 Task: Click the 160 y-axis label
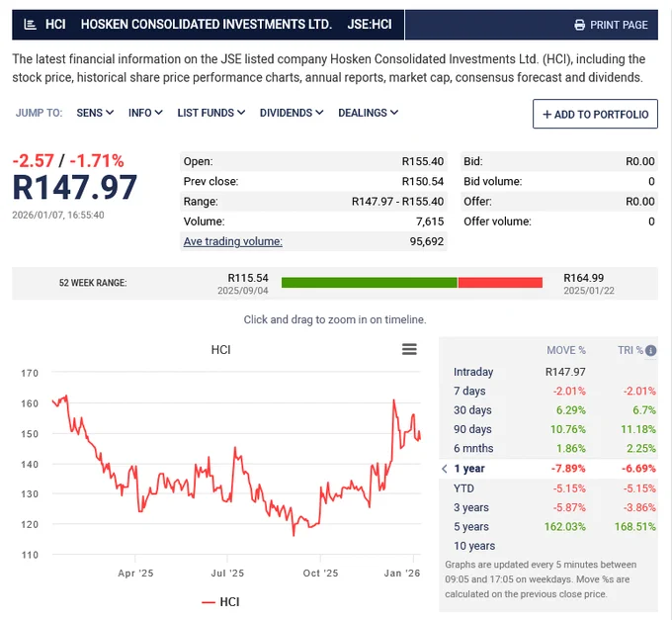coord(30,403)
